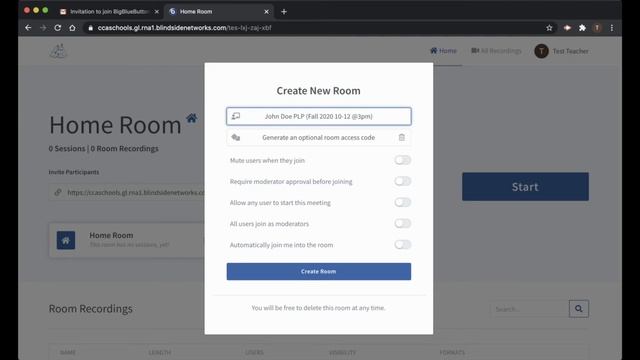Go to Home in the navigation
The width and height of the screenshot is (640, 360).
443,51
